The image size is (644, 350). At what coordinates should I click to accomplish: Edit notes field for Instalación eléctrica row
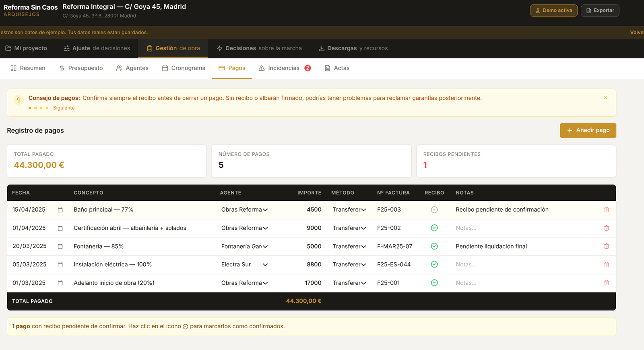pos(525,264)
